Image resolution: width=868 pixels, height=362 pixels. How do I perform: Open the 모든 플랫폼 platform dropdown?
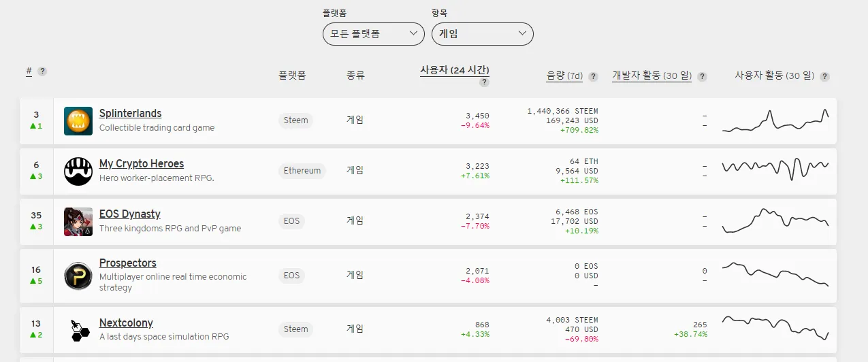coord(374,33)
